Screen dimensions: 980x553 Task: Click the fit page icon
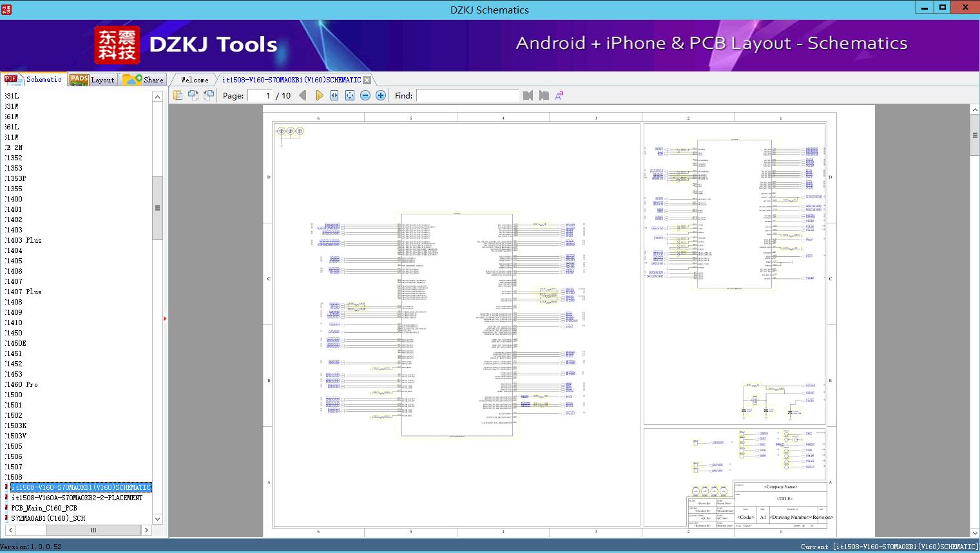[x=350, y=95]
